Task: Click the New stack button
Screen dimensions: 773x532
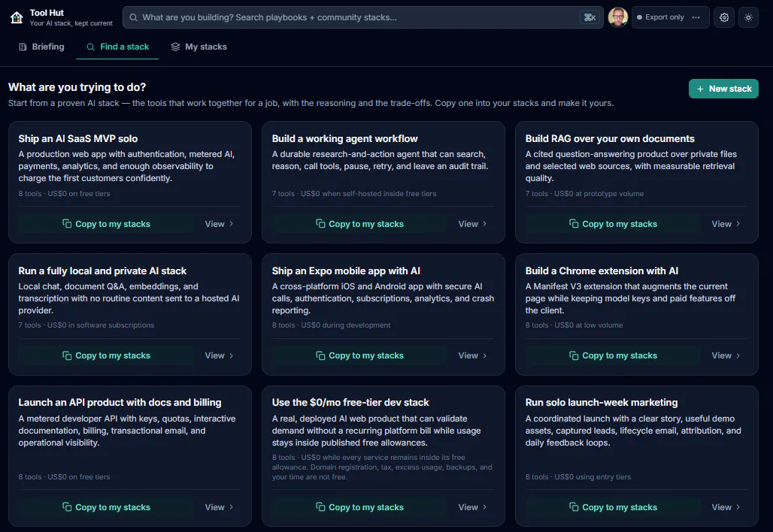Action: [723, 89]
